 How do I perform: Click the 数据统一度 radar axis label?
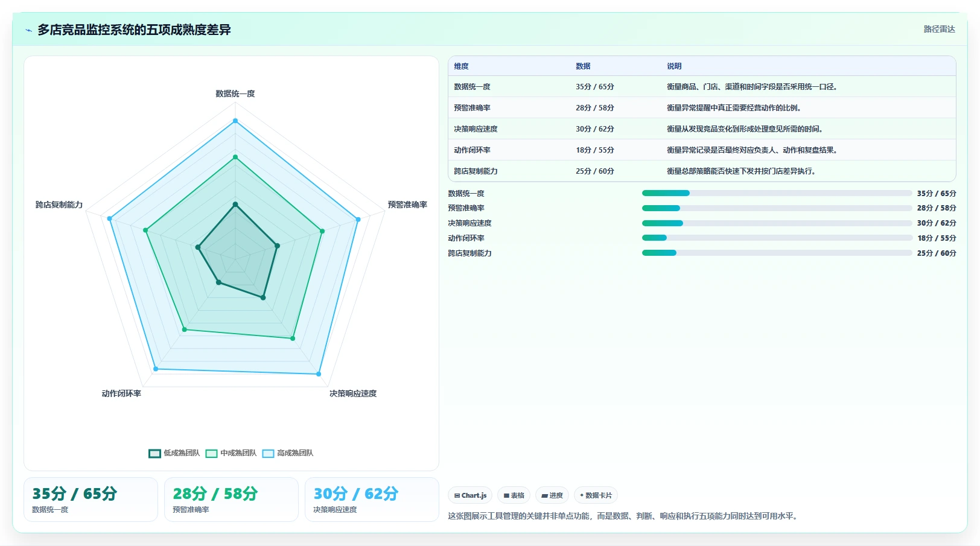coord(235,94)
